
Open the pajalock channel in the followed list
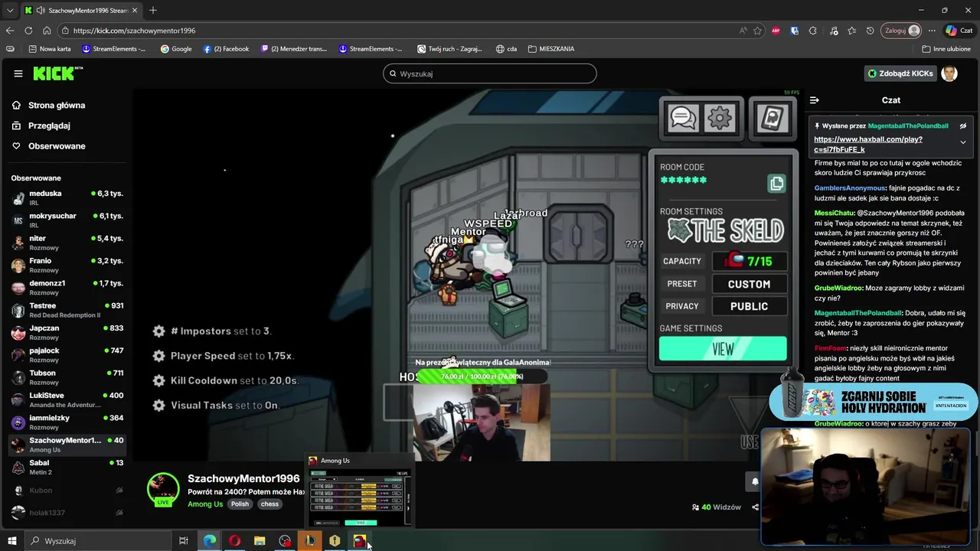(x=67, y=355)
